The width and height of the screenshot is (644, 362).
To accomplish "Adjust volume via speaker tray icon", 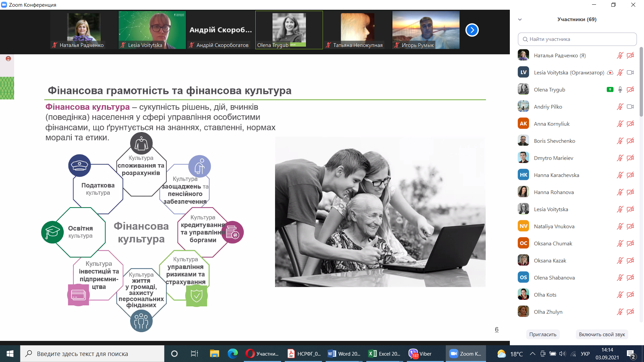I will click(562, 354).
